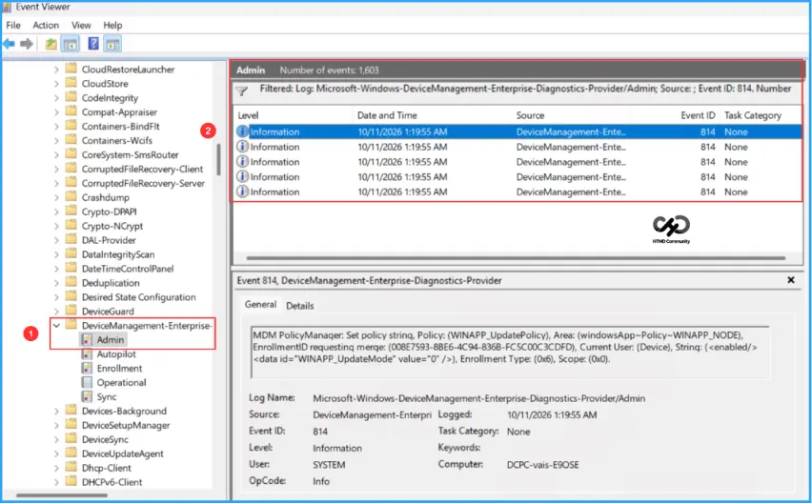Viewport: 812px width, 504px height.
Task: Toggle the Show/Hide Action Pane toolbar icon
Action: [112, 44]
